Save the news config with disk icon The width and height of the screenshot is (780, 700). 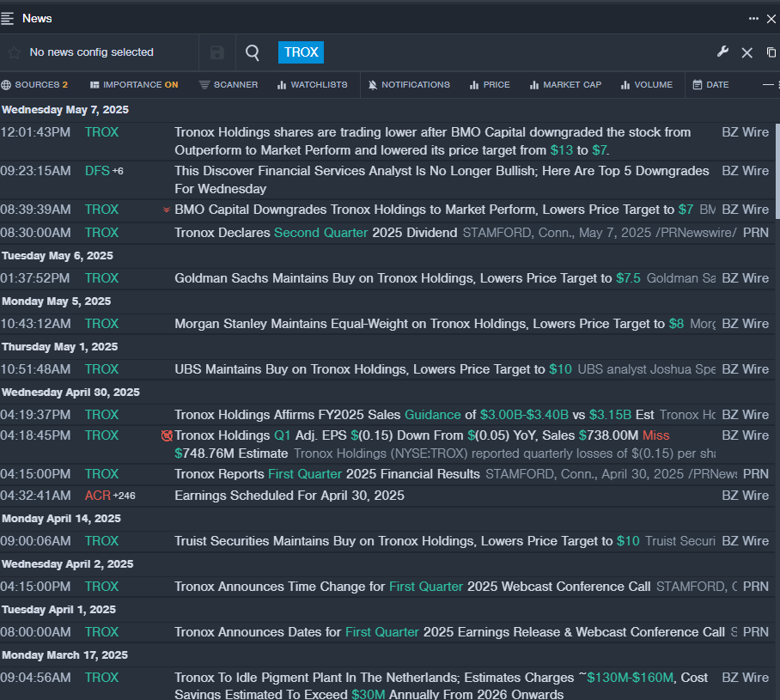216,52
